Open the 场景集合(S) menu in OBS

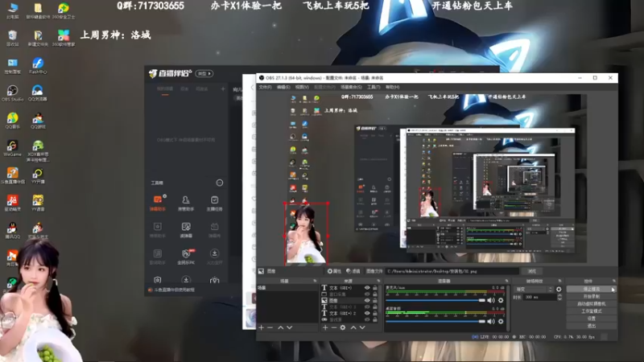pos(351,87)
